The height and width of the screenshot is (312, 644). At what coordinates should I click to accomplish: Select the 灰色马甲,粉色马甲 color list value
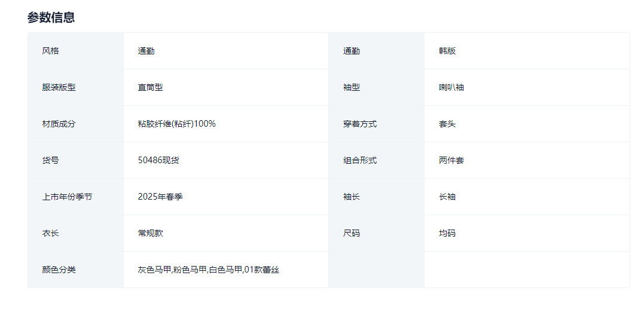point(209,270)
